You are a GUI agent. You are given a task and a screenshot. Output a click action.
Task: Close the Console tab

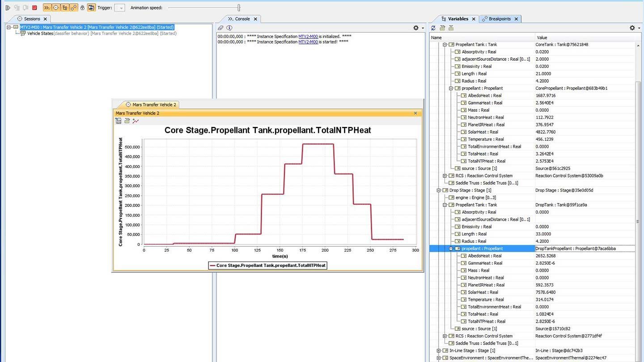tap(255, 19)
